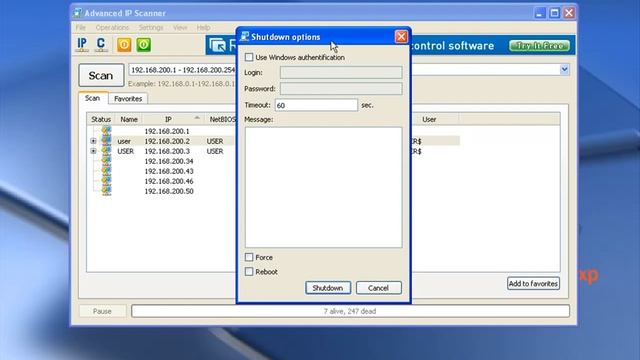Click the computer icon for 192.168.200.50
This screenshot has width=640, height=360.
coord(106,191)
